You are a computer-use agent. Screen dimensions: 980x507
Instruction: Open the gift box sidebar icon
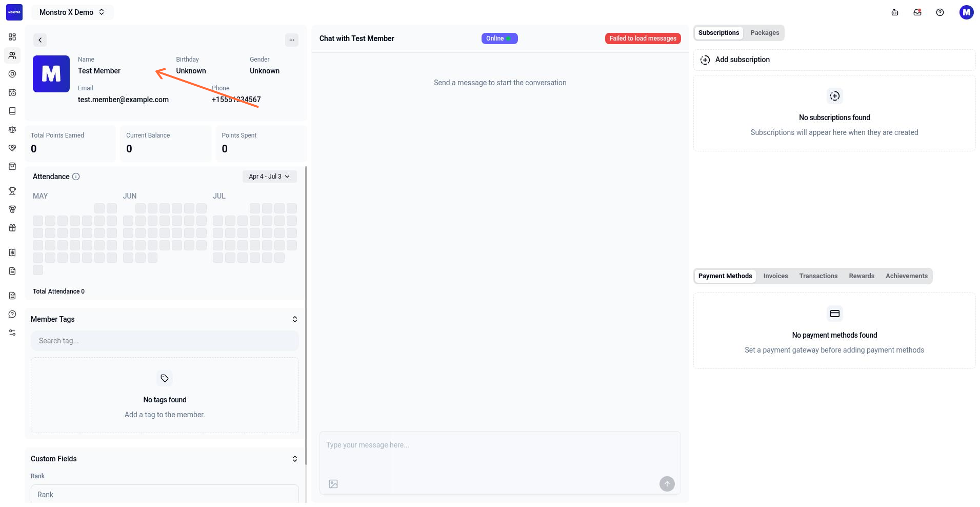(x=12, y=228)
